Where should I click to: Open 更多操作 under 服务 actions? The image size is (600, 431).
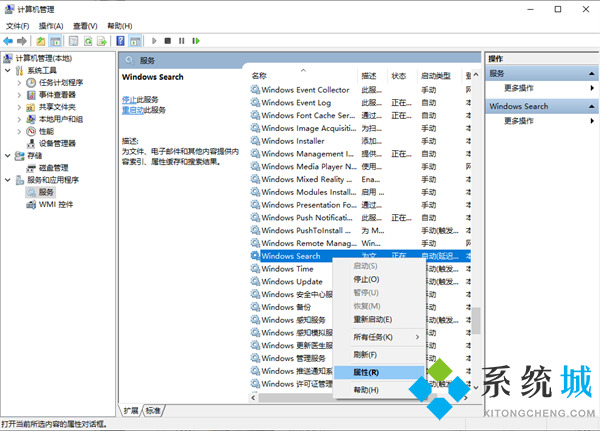point(518,88)
